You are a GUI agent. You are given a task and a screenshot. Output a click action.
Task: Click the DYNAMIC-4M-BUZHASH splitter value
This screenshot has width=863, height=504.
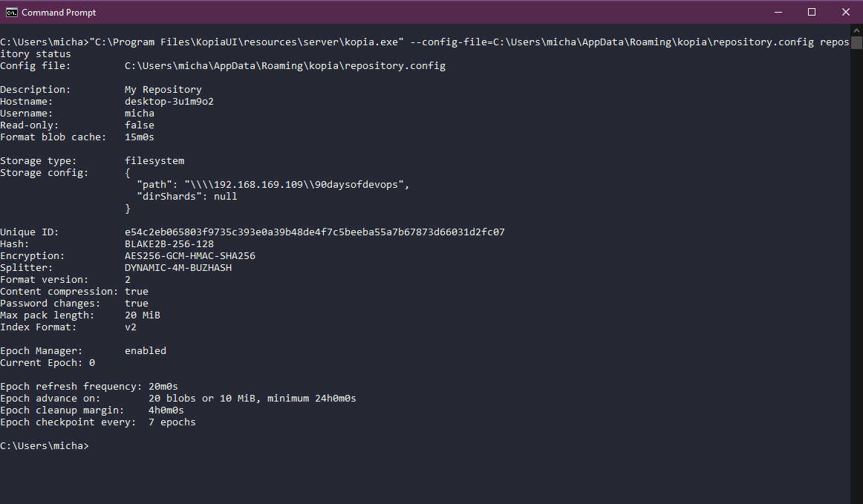coord(178,268)
